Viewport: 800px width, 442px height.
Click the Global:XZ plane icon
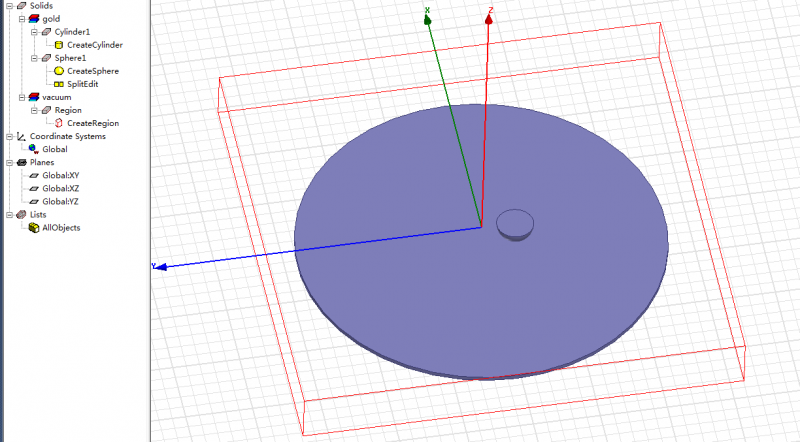(34, 188)
